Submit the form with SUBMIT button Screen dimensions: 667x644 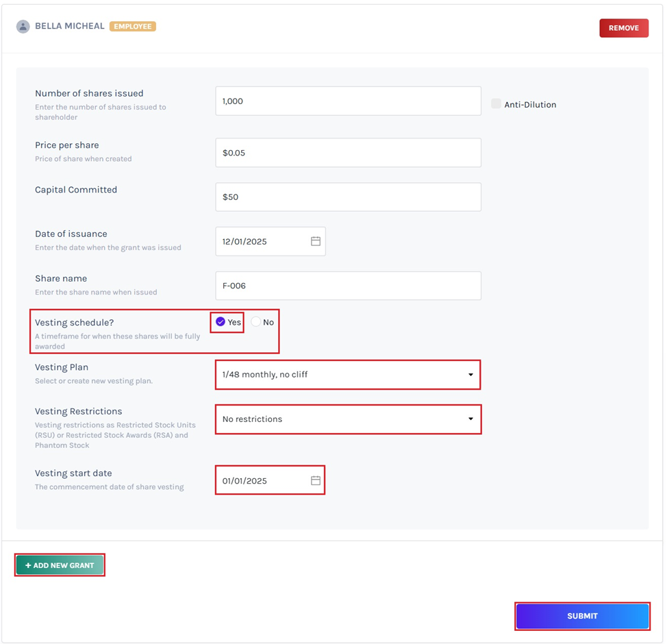[x=582, y=616]
